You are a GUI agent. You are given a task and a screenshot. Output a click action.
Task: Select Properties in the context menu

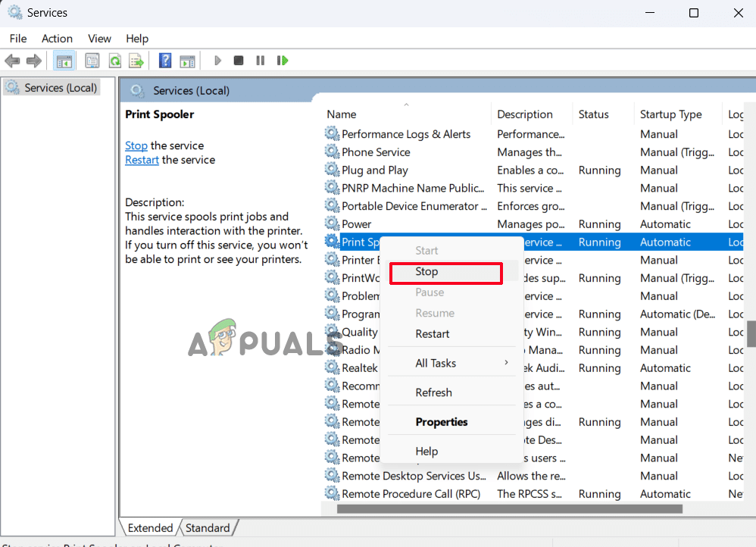coord(442,422)
